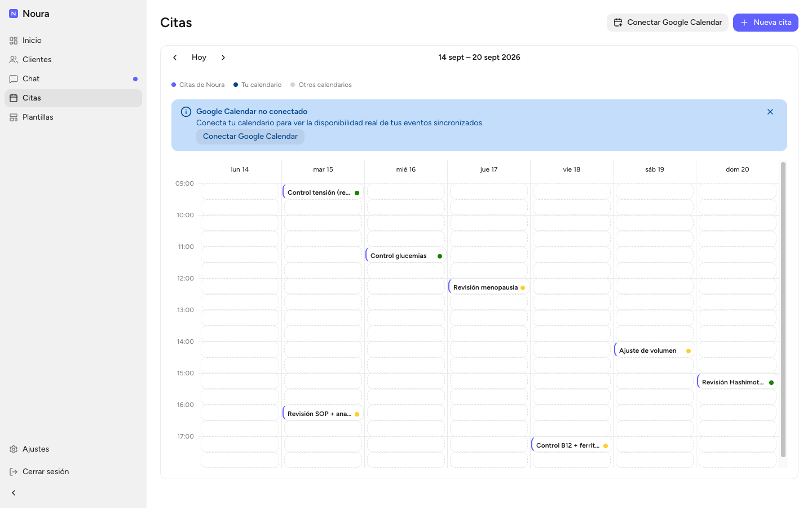Click the 13:00 time label
Viewport: 812px width, 508px height.
tap(185, 310)
